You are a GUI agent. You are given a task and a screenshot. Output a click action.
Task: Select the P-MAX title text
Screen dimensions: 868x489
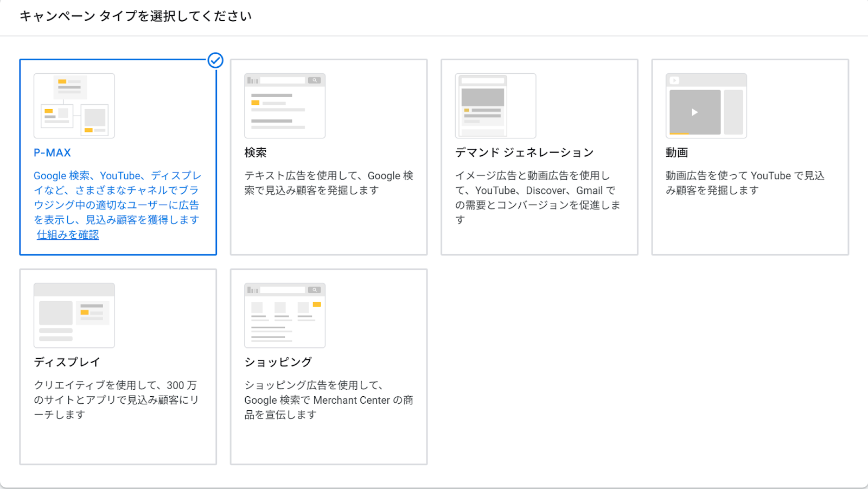pyautogui.click(x=52, y=153)
